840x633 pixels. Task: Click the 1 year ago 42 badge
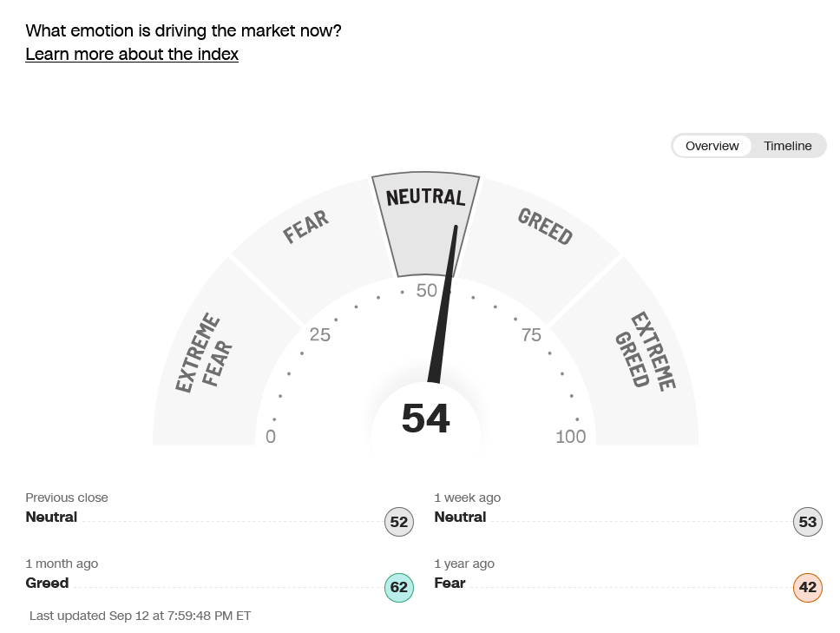808,588
